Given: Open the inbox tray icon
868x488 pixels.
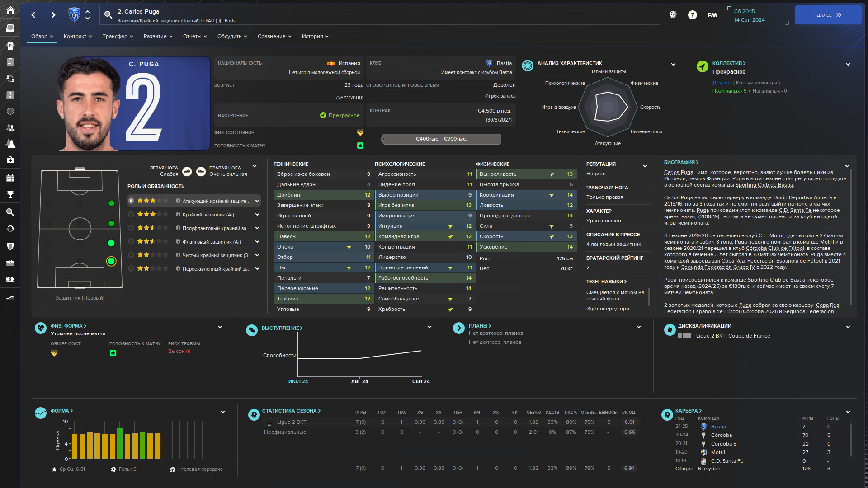Looking at the screenshot, I should coord(10,28).
